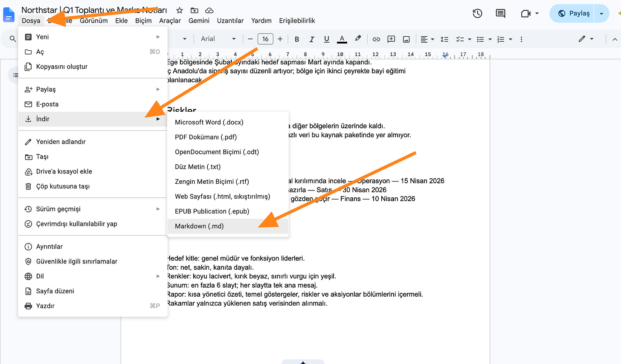621x364 pixels.
Task: Open the highlight color pen
Action: (x=358, y=39)
